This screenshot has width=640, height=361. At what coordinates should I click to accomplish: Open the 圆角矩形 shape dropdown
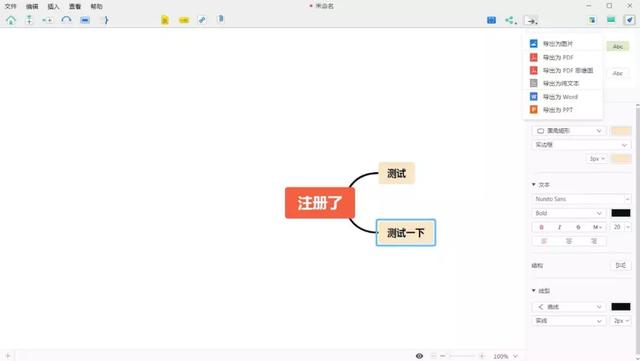point(569,131)
